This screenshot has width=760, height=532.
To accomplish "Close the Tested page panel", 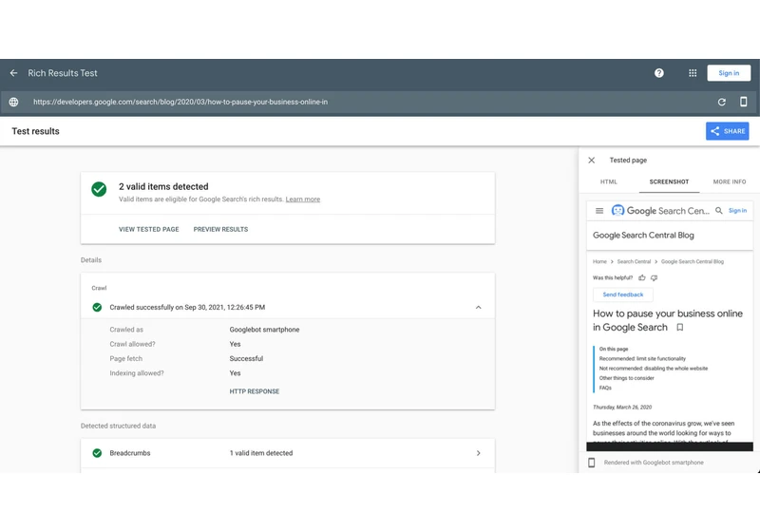I will coord(591,161).
